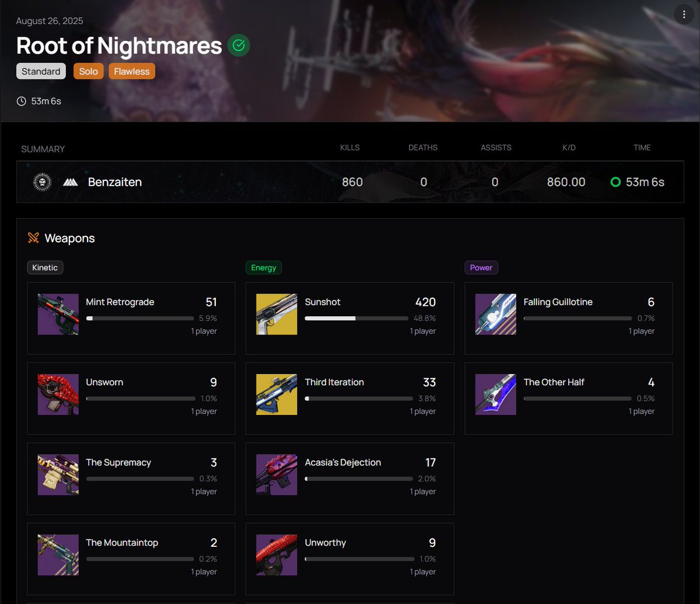Image resolution: width=700 pixels, height=604 pixels.
Task: Click the Acasia's Dejection weapon name
Action: pos(343,462)
